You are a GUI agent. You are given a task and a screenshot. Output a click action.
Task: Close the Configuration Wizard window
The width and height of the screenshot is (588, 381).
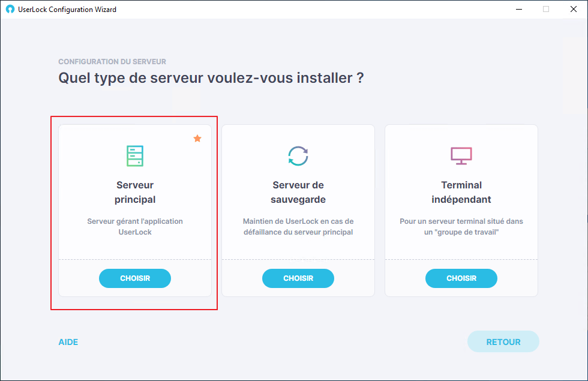click(x=574, y=10)
